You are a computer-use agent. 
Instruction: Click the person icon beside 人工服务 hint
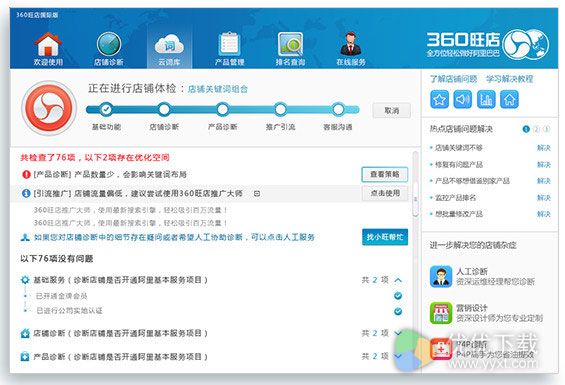[25, 237]
